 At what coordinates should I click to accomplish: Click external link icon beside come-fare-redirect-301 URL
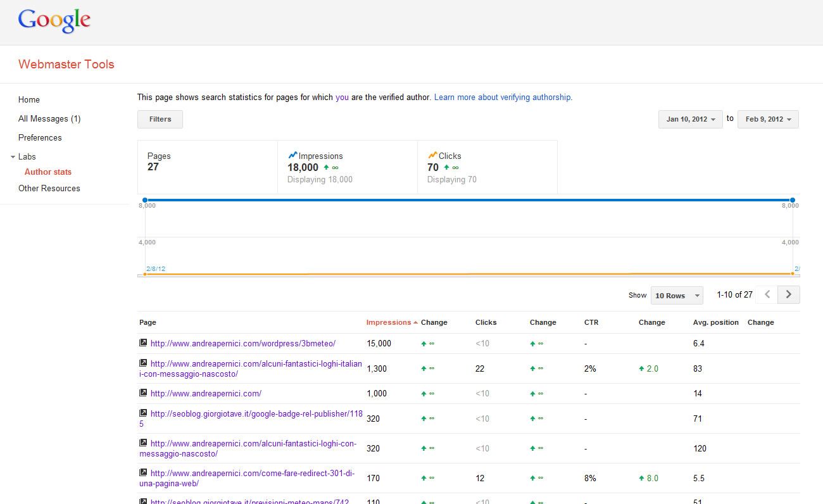(x=143, y=472)
